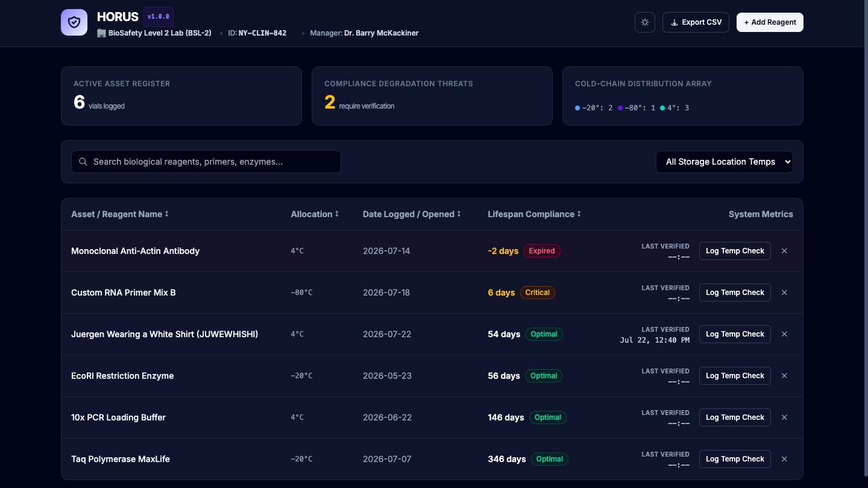Click the magnifier icon in the search box
Image resolution: width=868 pixels, height=488 pixels.
tap(83, 162)
